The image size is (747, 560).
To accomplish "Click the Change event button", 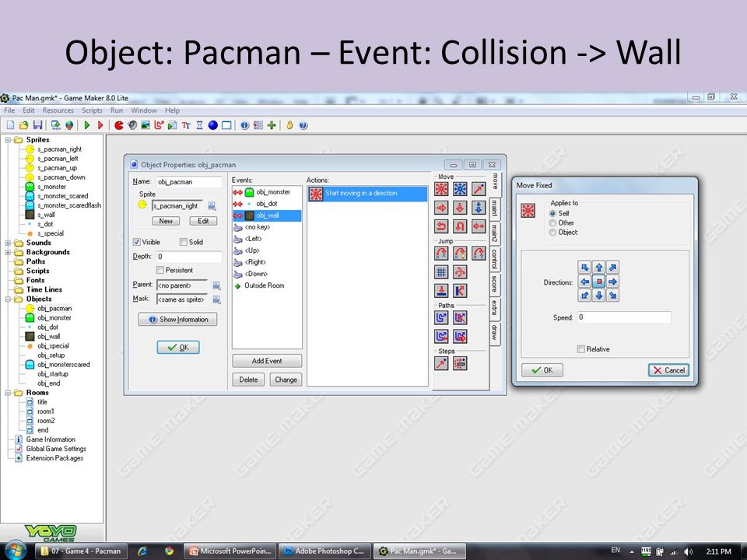I will point(286,380).
